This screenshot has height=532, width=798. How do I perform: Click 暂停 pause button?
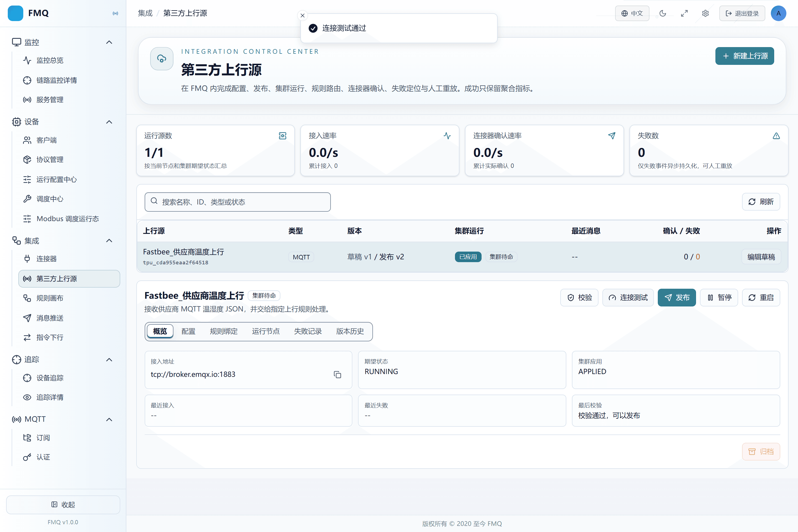coord(719,298)
